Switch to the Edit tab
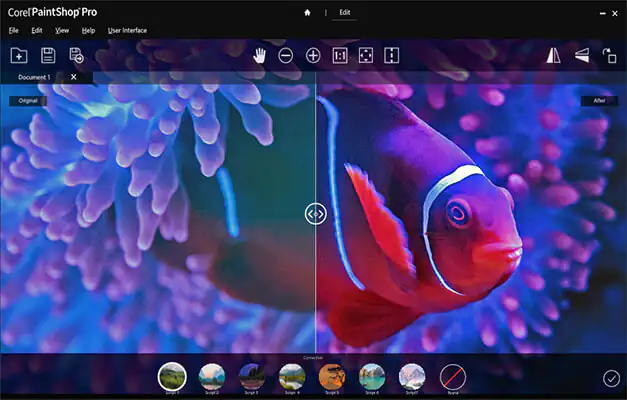Image resolution: width=627 pixels, height=400 pixels. point(343,12)
